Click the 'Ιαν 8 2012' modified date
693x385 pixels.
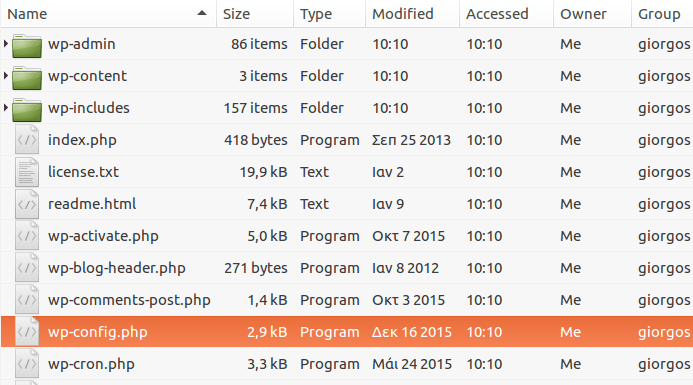(405, 268)
